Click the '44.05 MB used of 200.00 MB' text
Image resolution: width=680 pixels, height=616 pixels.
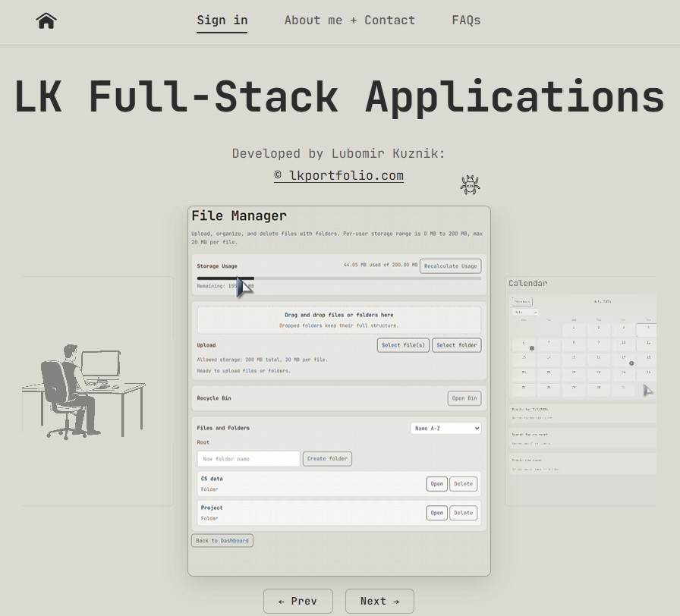tap(380, 265)
